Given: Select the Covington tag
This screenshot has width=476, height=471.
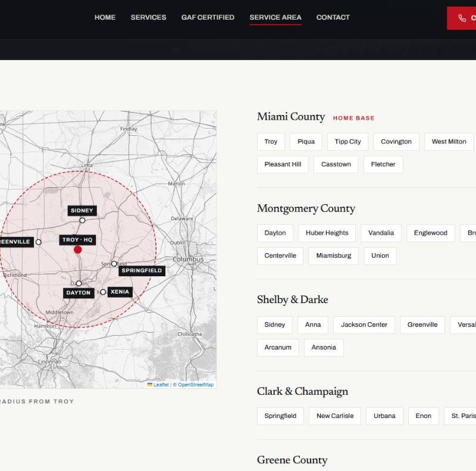Looking at the screenshot, I should (x=396, y=142).
